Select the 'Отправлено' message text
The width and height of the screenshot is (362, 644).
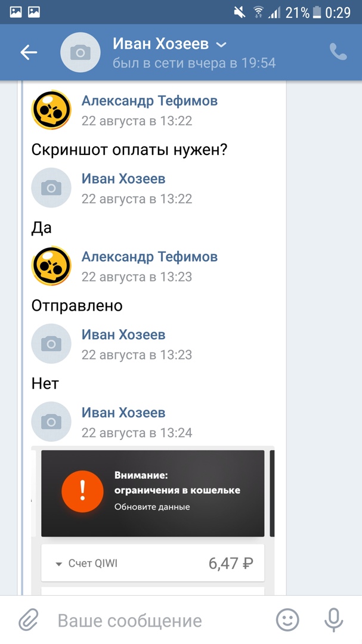point(77,306)
